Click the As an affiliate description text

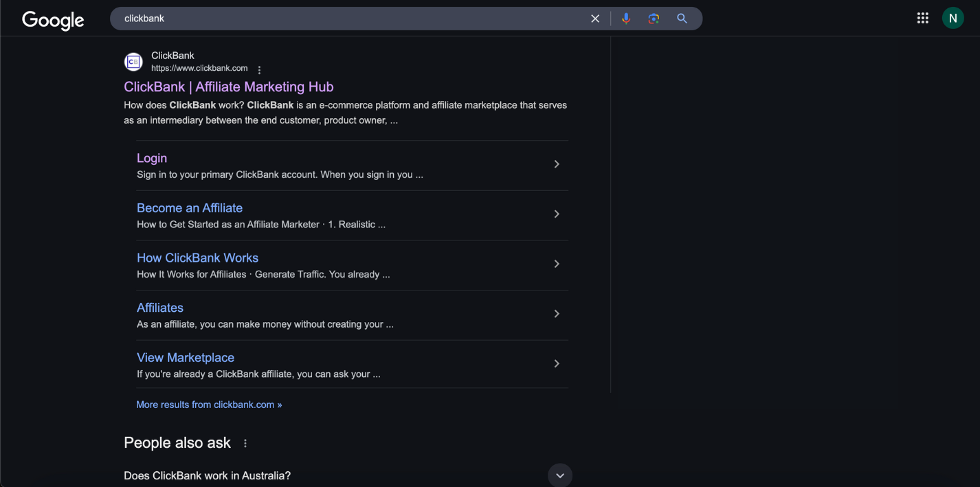coord(265,324)
